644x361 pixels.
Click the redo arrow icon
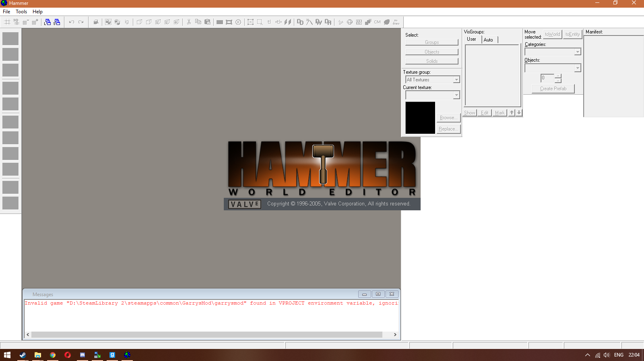click(x=81, y=22)
